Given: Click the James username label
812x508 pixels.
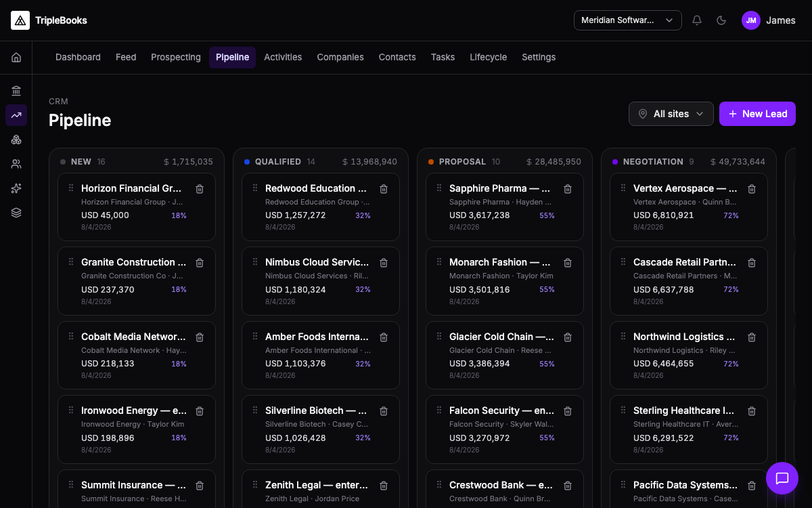Looking at the screenshot, I should tap(781, 20).
